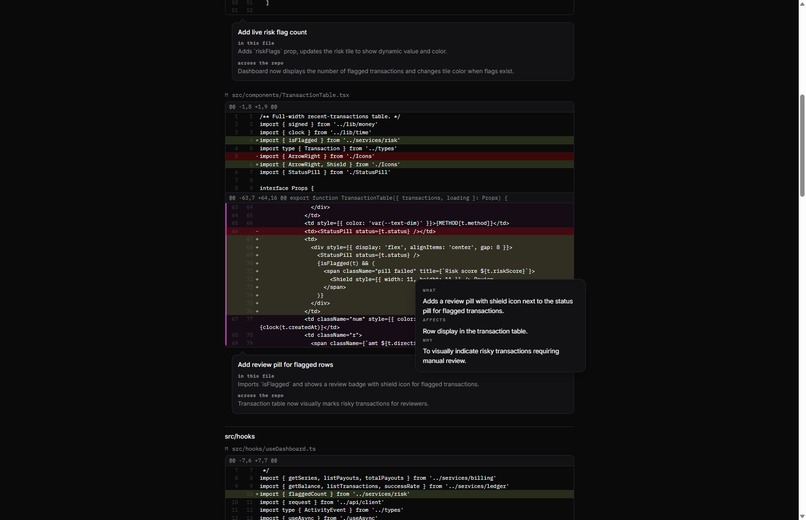Viewport: 806px width, 520px height.
Task: Click the StatusPill import line
Action: pos(399,172)
